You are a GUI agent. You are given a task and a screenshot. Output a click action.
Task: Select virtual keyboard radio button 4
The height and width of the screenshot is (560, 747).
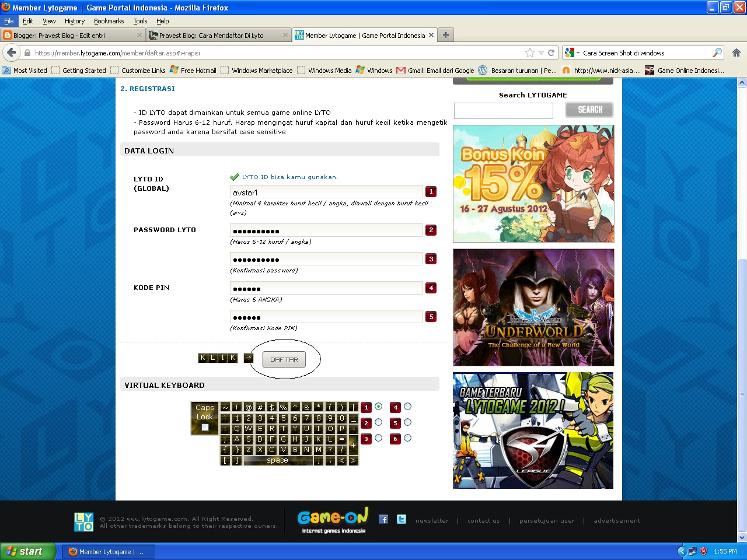(407, 406)
